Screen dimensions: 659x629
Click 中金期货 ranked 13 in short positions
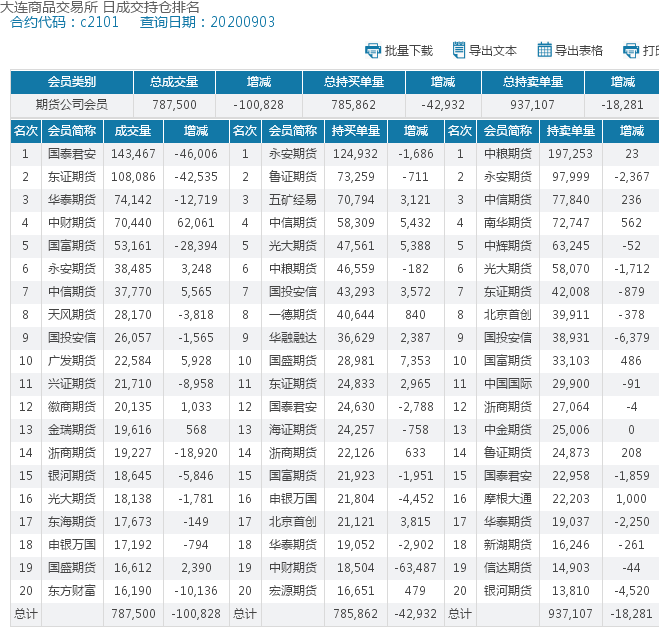pyautogui.click(x=508, y=429)
